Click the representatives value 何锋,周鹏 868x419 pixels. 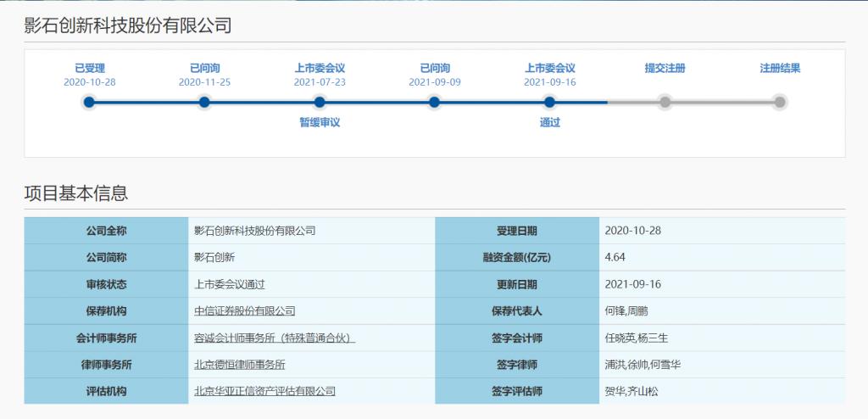pos(626,311)
